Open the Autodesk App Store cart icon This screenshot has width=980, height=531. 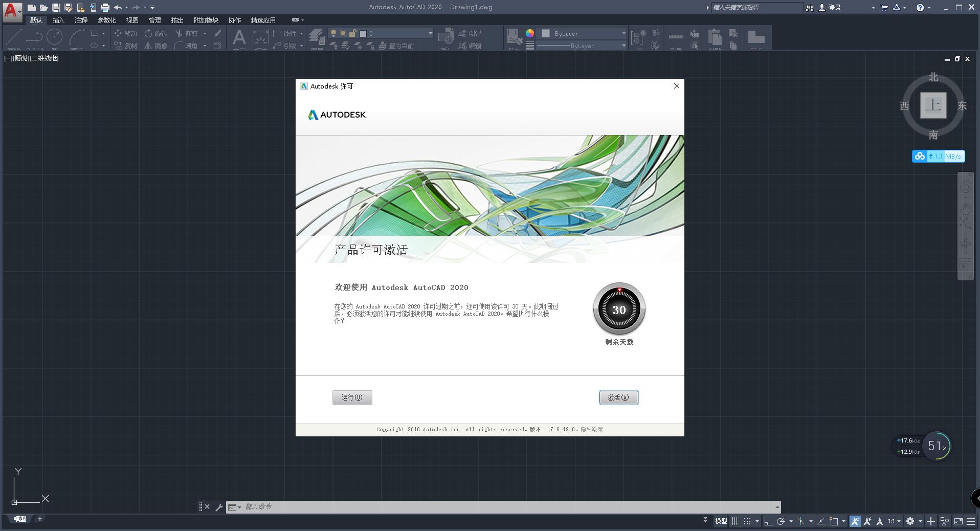[x=885, y=8]
